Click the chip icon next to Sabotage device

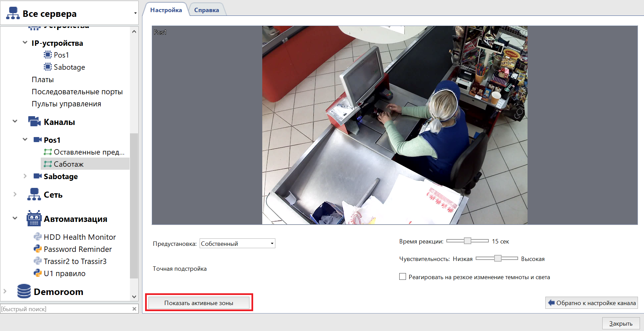point(48,67)
